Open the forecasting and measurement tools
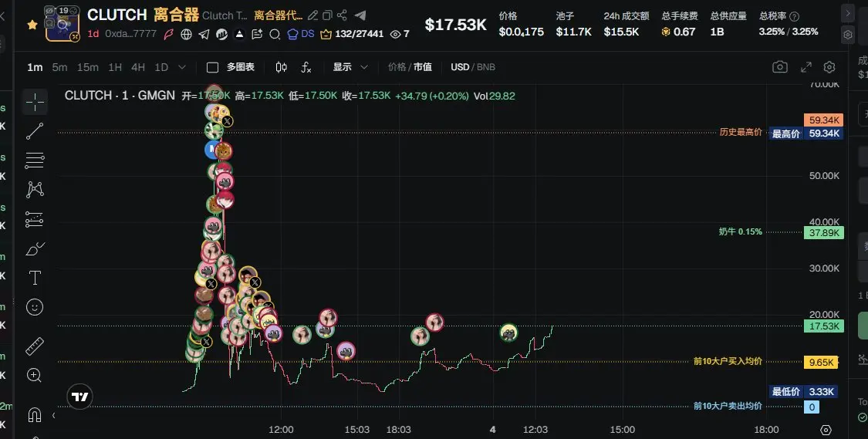Viewport: 868px width, 439px height. [x=34, y=219]
